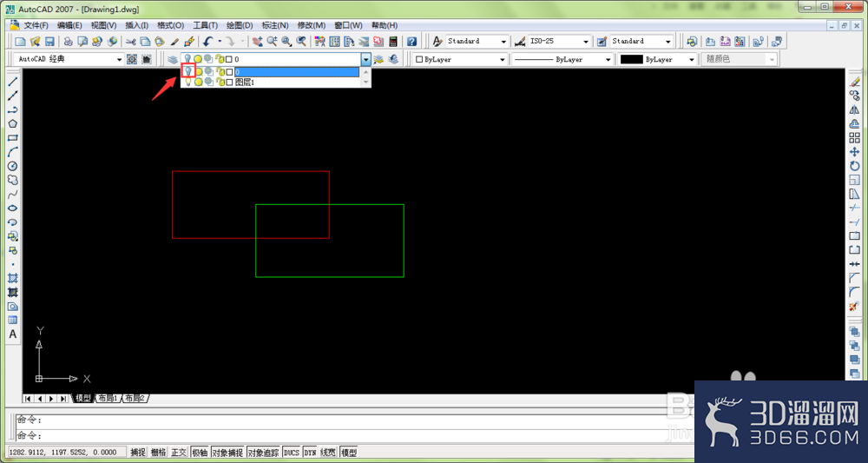This screenshot has height=463, width=868.
Task: Open the ISO-25 dimension style dropdown
Action: (x=586, y=42)
